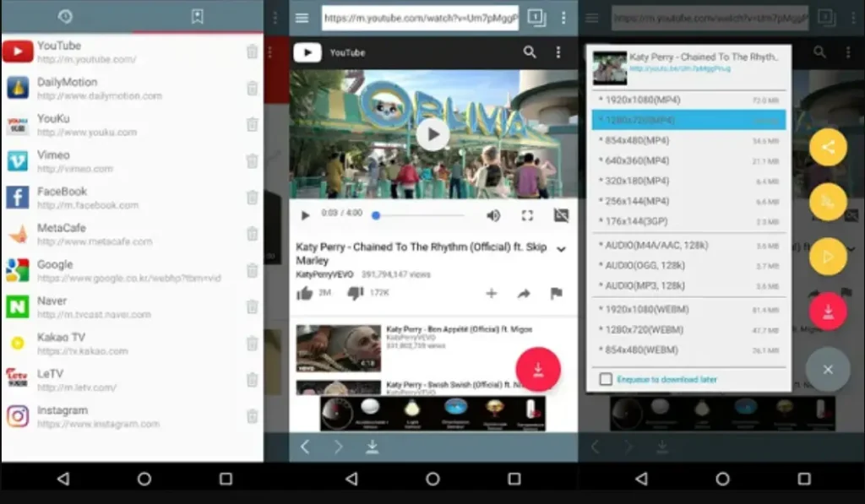This screenshot has width=865, height=504.
Task: Delete the Instagram bookmark via trash icon
Action: (252, 416)
